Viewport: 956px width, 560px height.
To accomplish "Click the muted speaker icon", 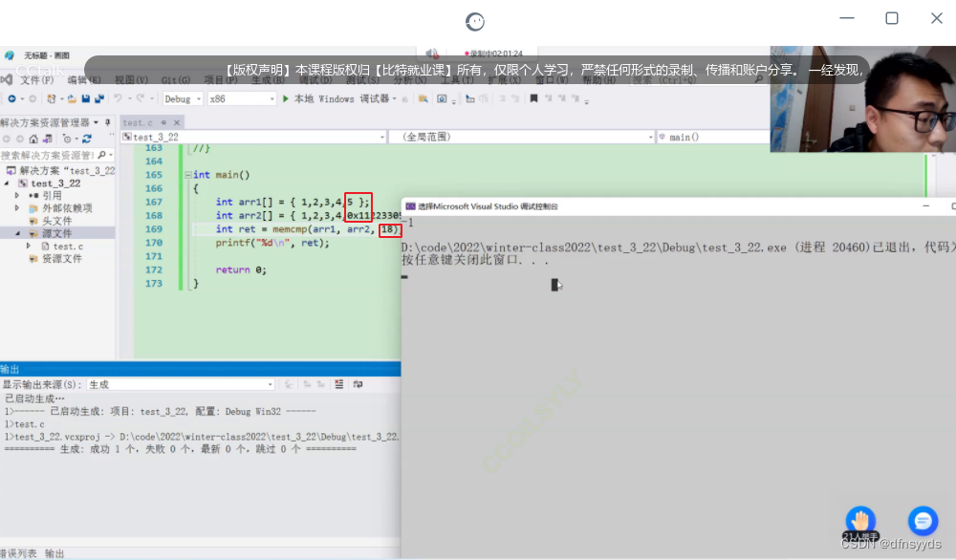I will [x=432, y=54].
